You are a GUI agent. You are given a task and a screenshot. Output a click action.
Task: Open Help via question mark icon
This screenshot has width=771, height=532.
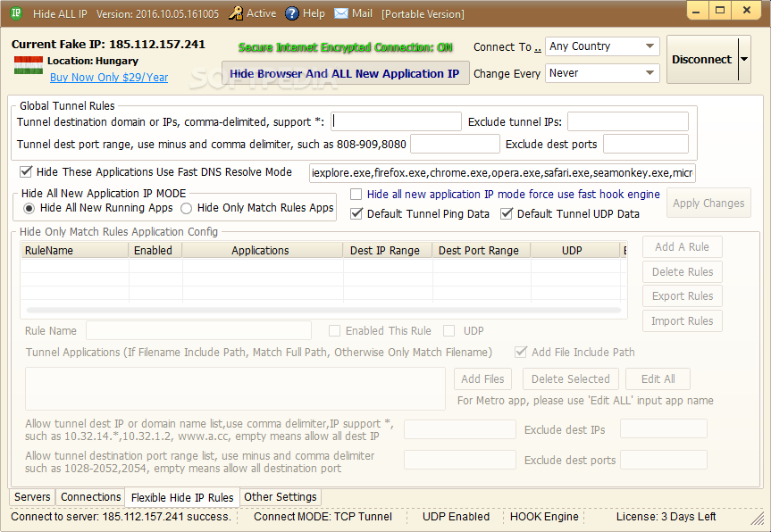click(x=292, y=13)
